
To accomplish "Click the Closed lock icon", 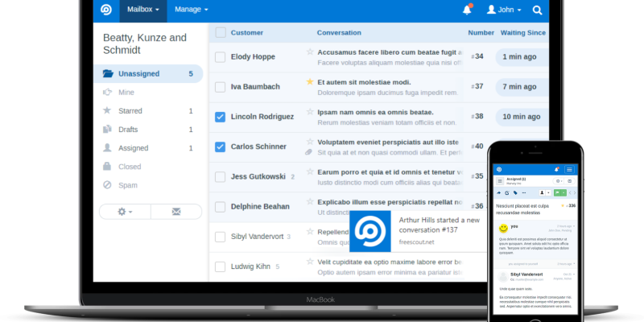I will click(x=107, y=166).
